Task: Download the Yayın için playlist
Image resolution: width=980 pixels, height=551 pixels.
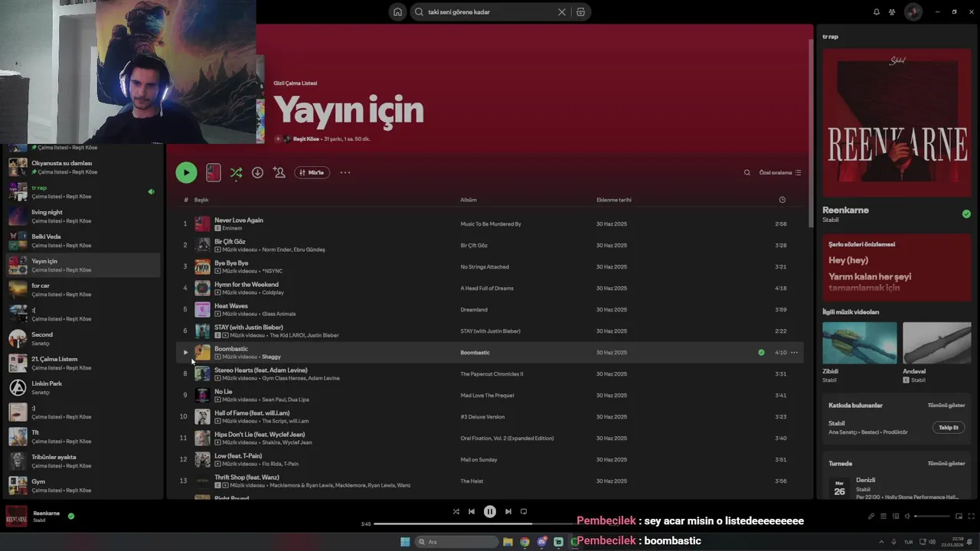Action: pos(257,173)
